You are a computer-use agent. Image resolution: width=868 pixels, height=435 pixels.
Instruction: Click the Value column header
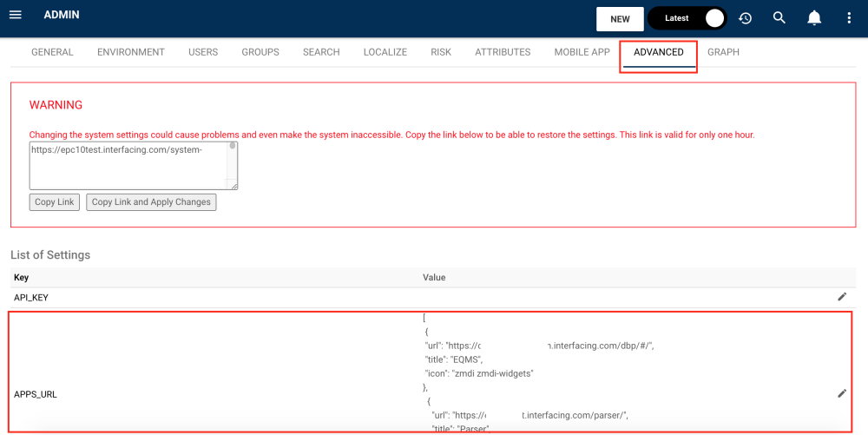pyautogui.click(x=434, y=277)
